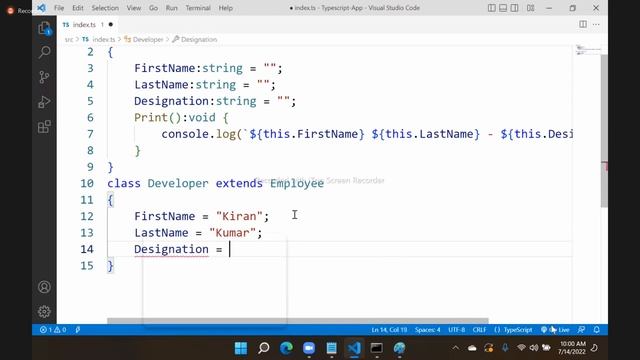Click the Go Live status bar button
The height and width of the screenshot is (360, 640).
pos(555,329)
